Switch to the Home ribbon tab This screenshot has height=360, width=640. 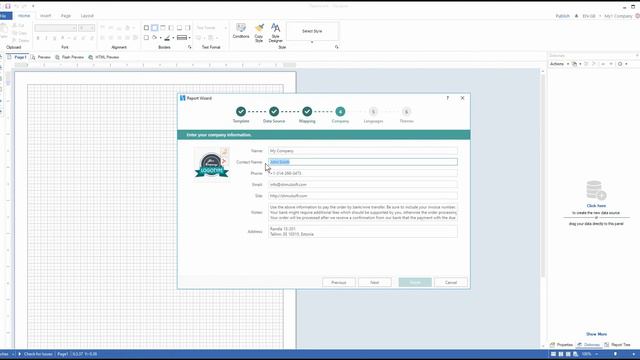[24, 16]
